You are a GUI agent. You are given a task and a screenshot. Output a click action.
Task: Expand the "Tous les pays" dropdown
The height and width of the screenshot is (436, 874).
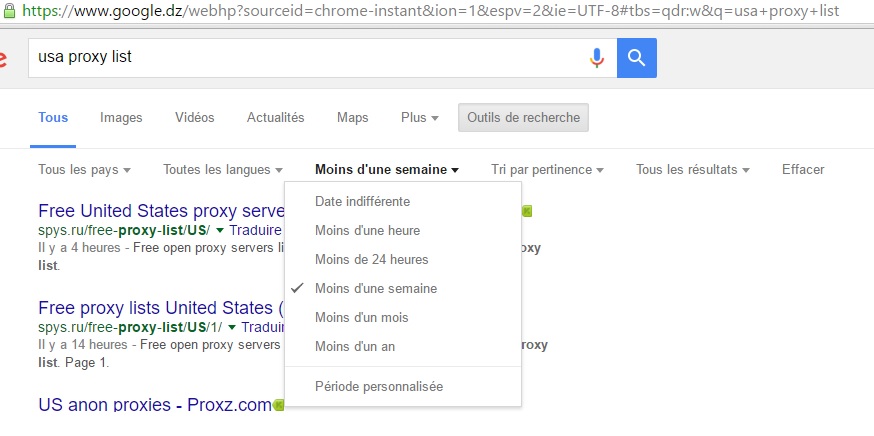tap(84, 170)
